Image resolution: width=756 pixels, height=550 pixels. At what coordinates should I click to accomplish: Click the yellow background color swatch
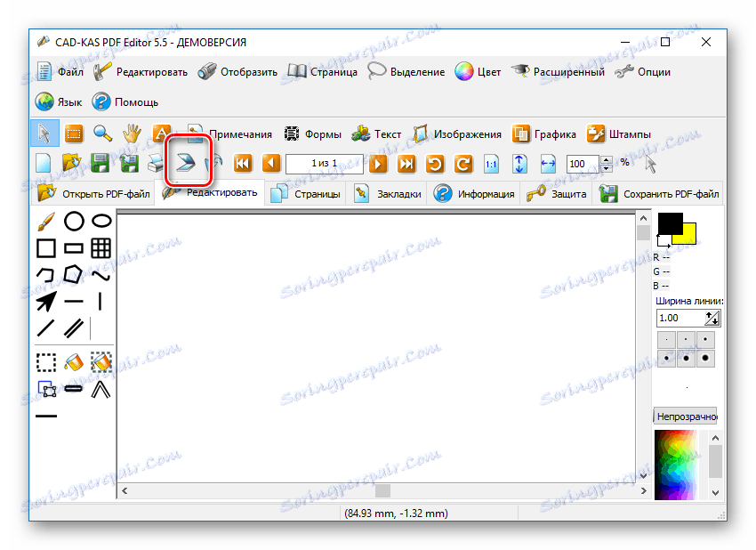click(689, 236)
